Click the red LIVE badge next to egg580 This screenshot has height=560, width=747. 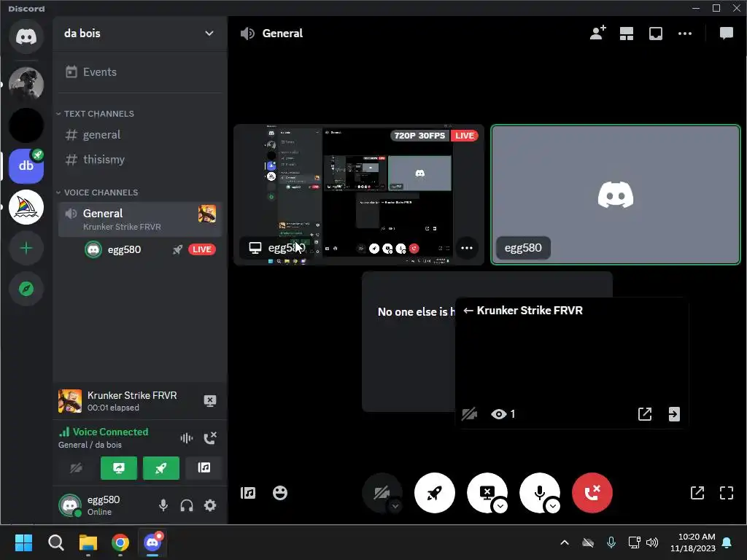pyautogui.click(x=202, y=249)
